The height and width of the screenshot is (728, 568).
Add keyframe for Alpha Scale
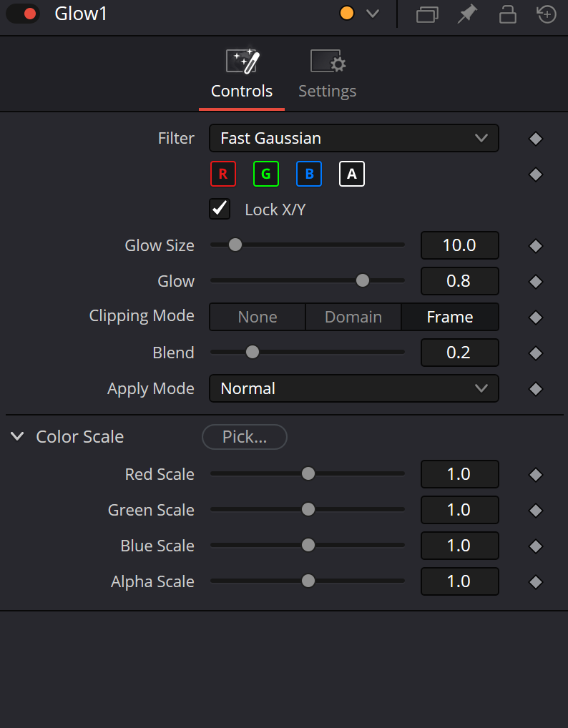[536, 582]
